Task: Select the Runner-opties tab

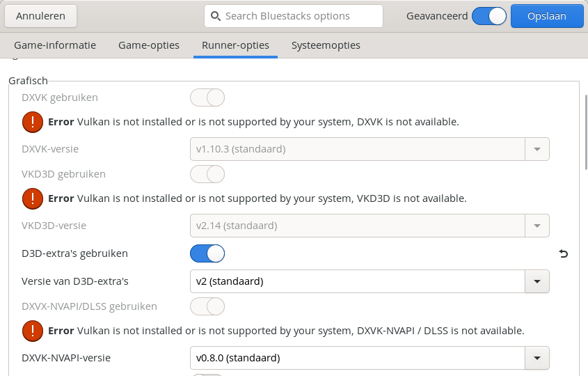Action: click(x=235, y=45)
